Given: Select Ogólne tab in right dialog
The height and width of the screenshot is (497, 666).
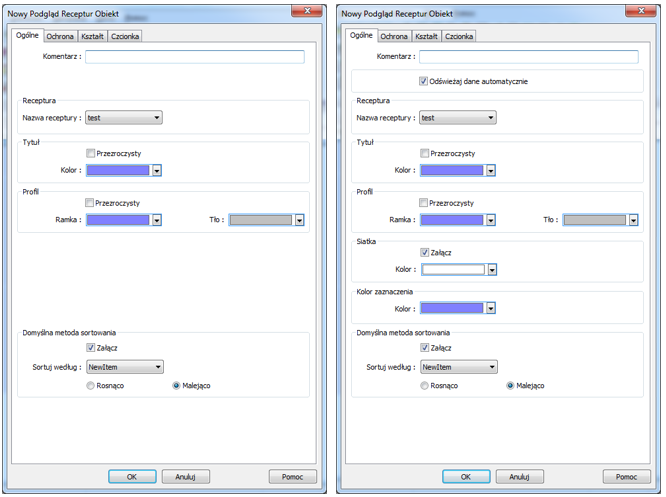Looking at the screenshot, I should 361,35.
